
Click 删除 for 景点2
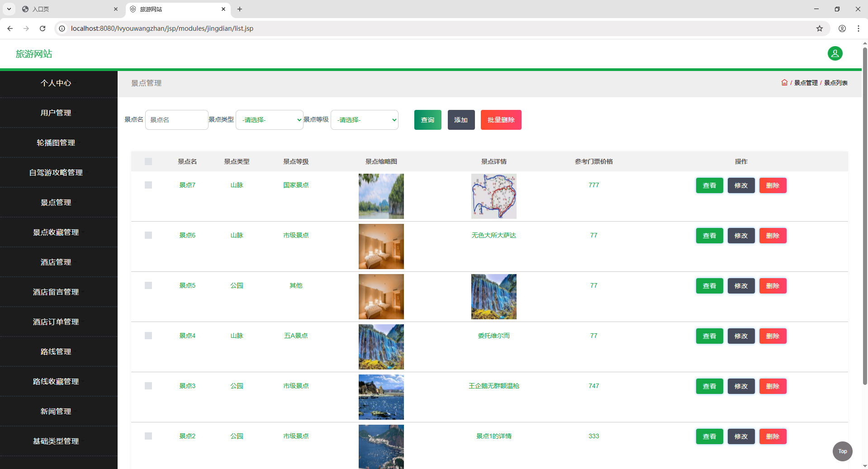(773, 436)
